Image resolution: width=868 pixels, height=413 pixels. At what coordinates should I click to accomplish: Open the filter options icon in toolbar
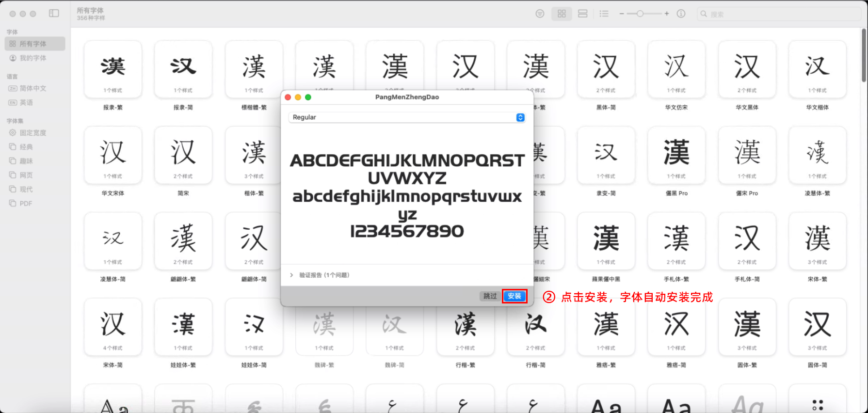[x=540, y=14]
